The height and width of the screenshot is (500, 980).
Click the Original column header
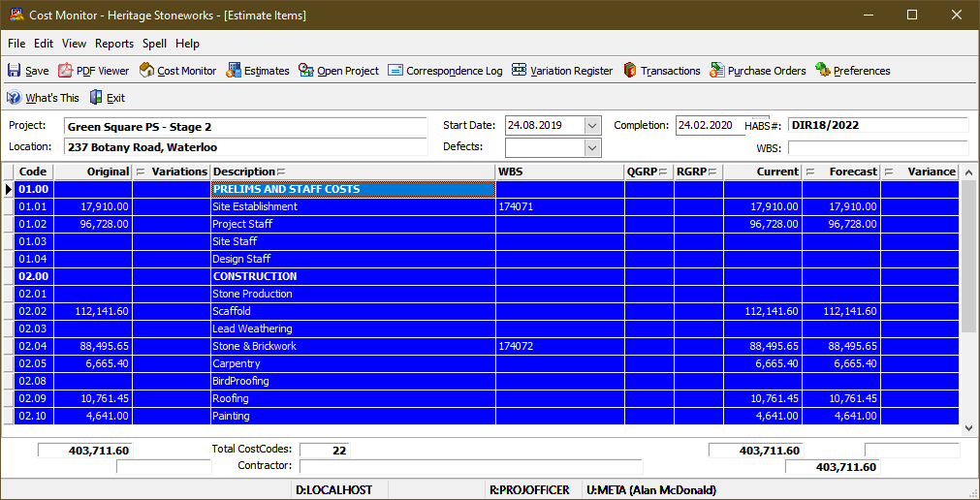(93, 172)
